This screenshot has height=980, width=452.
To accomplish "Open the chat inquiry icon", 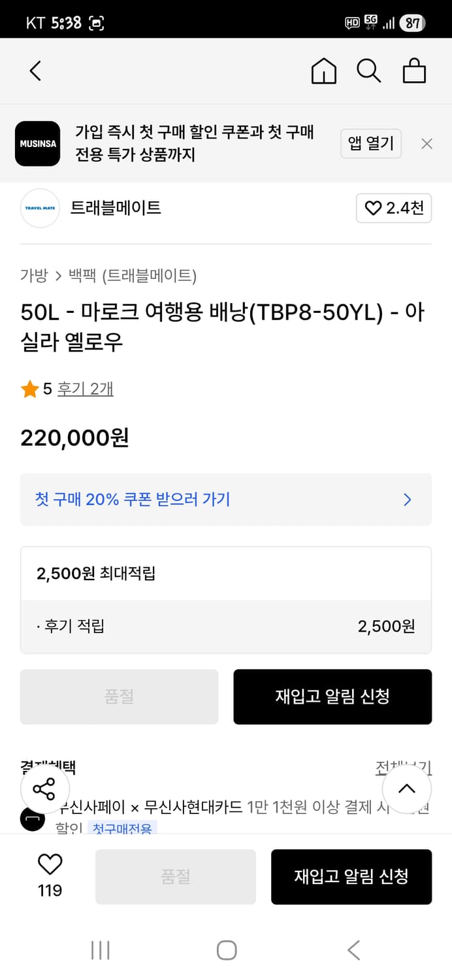I will (x=32, y=819).
